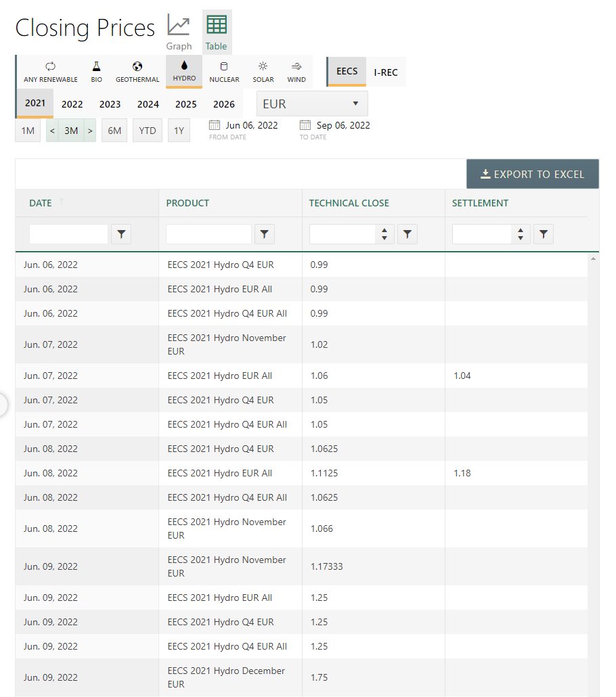Select the Any Renewable technology filter
Screen dimensions: 616x697
(50, 72)
